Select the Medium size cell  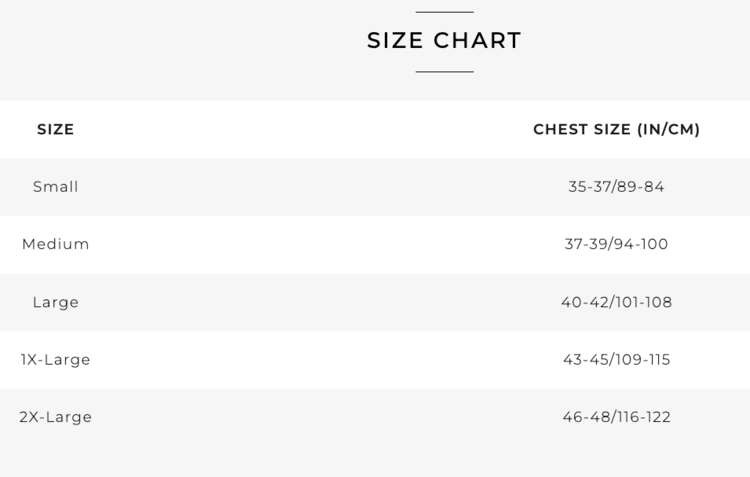click(55, 244)
